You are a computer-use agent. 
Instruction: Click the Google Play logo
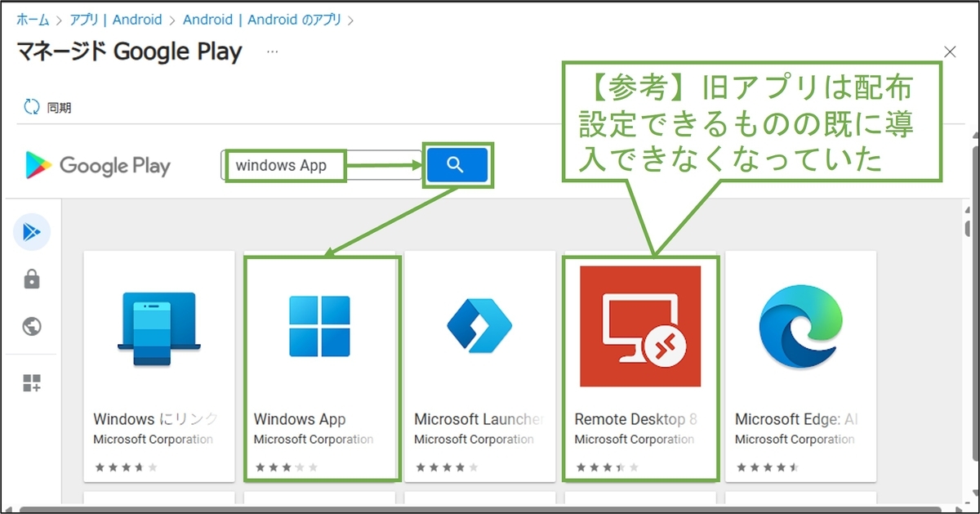(x=98, y=166)
